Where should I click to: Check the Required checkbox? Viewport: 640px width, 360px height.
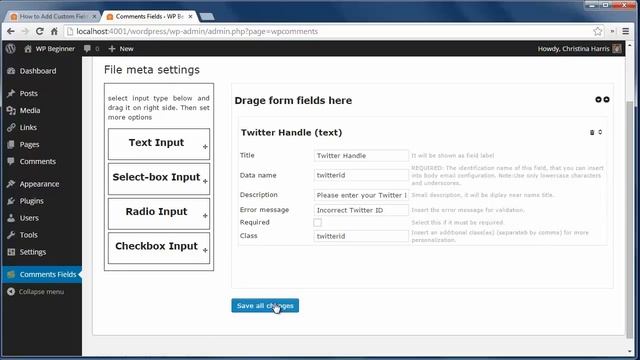[318, 222]
